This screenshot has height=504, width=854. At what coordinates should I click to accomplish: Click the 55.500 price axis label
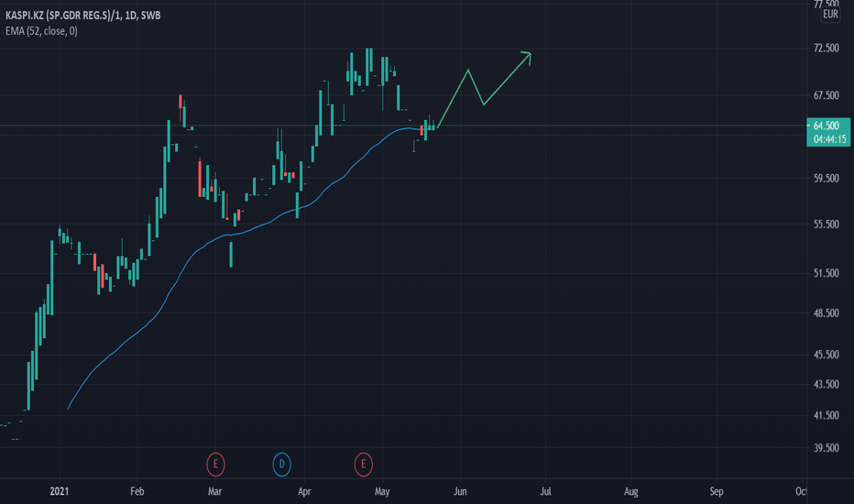[827, 224]
